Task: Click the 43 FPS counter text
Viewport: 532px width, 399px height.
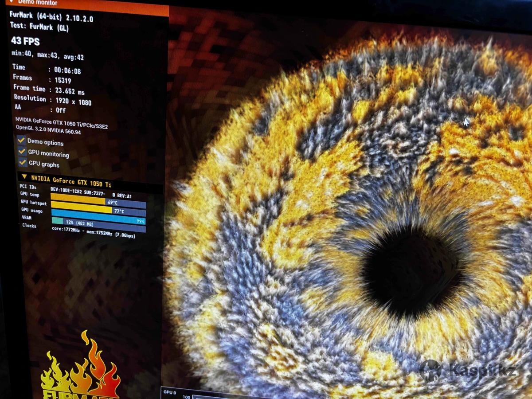Action: [25, 41]
